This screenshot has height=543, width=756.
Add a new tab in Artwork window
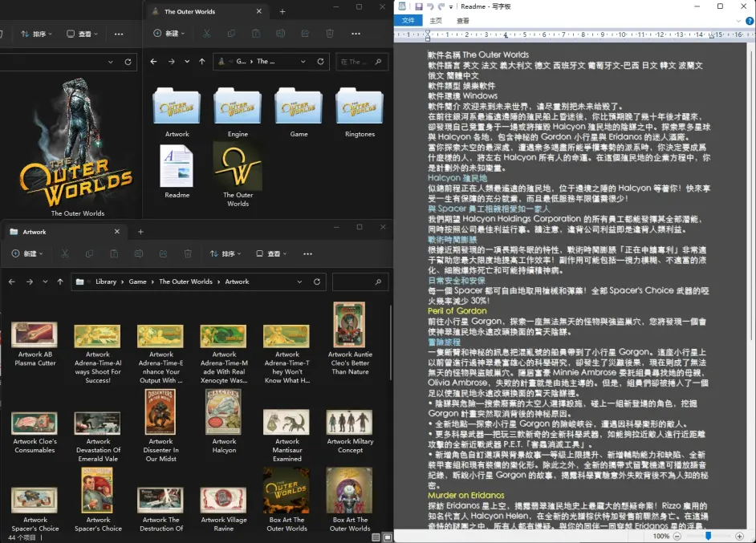140,232
